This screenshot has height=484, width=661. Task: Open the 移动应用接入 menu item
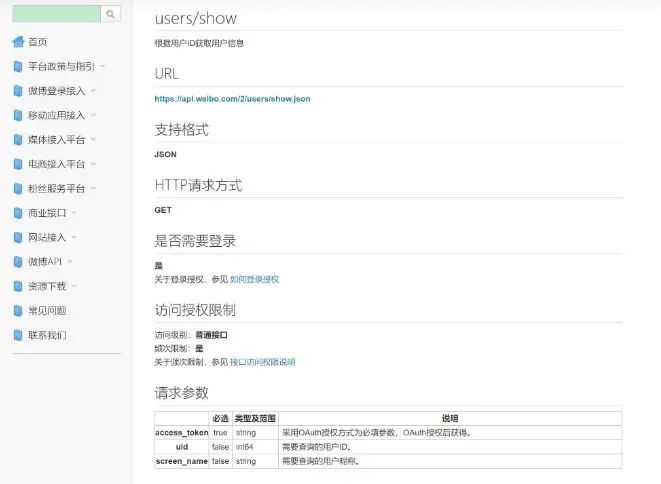pos(56,115)
